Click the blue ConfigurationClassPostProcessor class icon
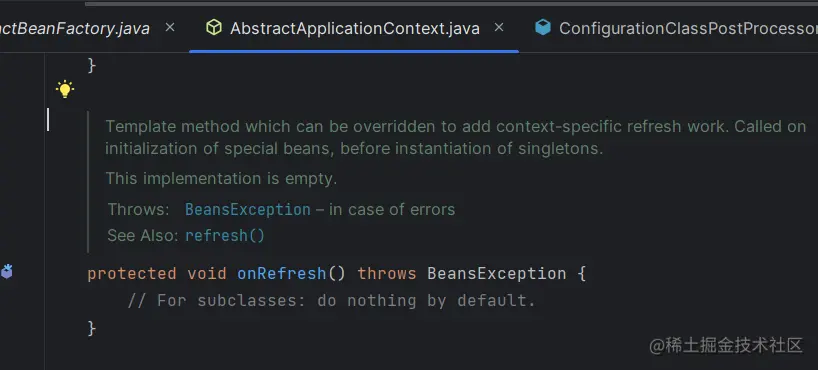 pos(543,28)
